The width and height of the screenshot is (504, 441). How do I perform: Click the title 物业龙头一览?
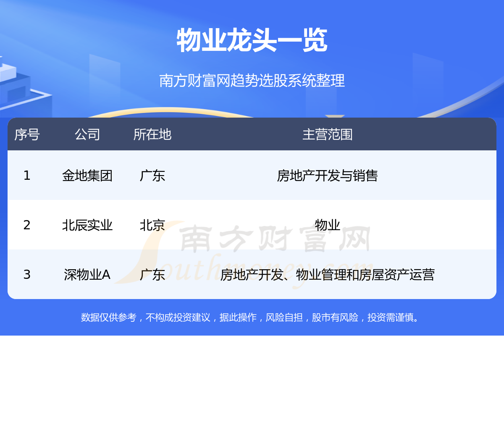[x=252, y=41]
